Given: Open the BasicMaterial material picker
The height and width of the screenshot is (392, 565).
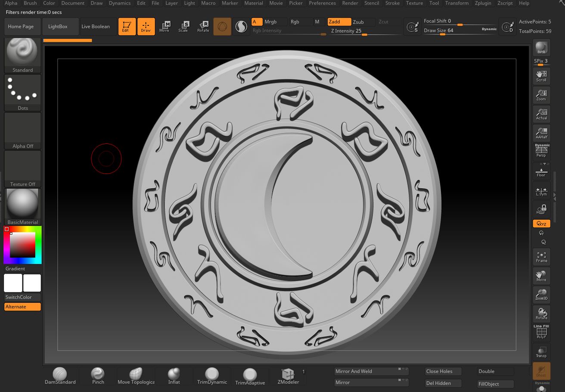Looking at the screenshot, I should click(22, 207).
